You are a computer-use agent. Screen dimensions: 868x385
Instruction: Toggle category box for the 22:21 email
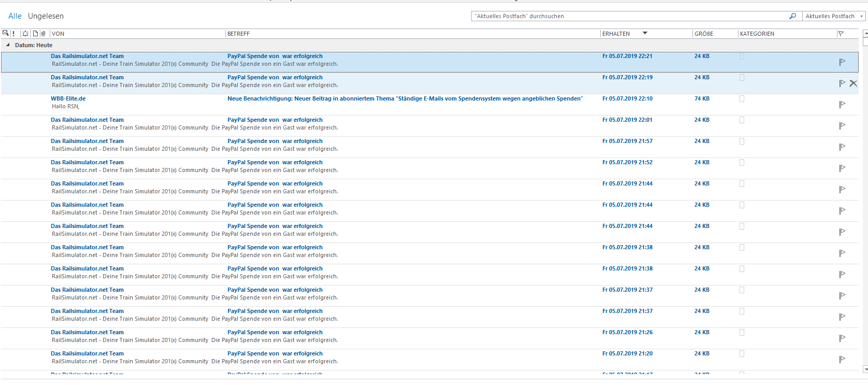pyautogui.click(x=742, y=56)
